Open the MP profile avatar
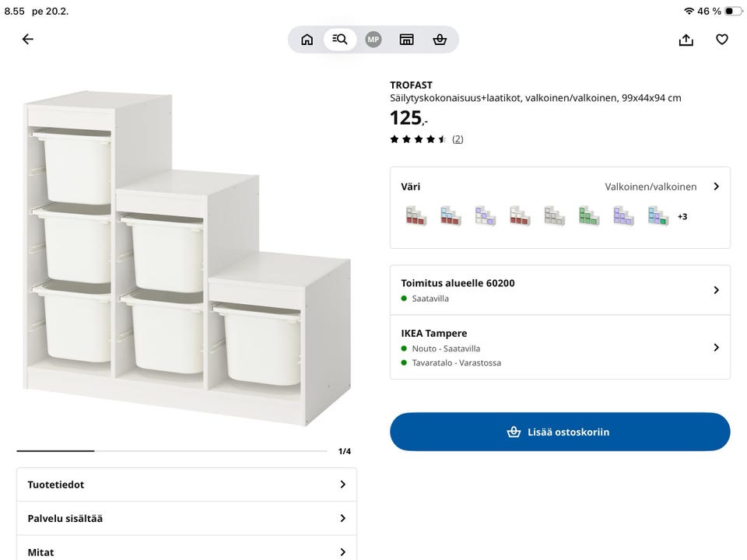 coord(373,40)
